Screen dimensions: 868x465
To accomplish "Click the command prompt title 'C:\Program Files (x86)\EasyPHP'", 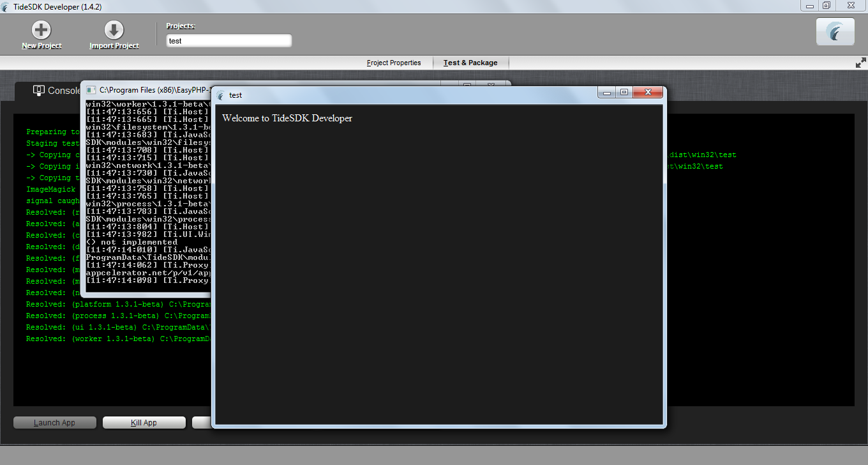I will pos(155,90).
